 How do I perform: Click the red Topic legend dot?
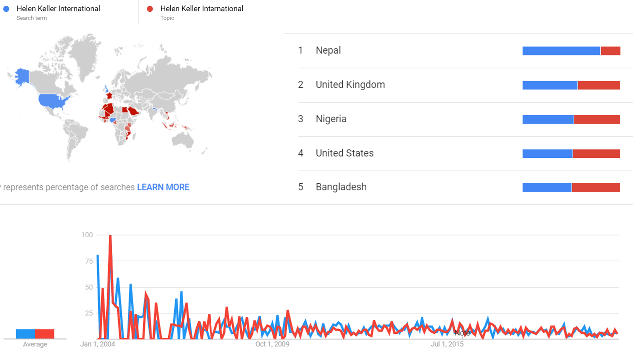click(150, 9)
